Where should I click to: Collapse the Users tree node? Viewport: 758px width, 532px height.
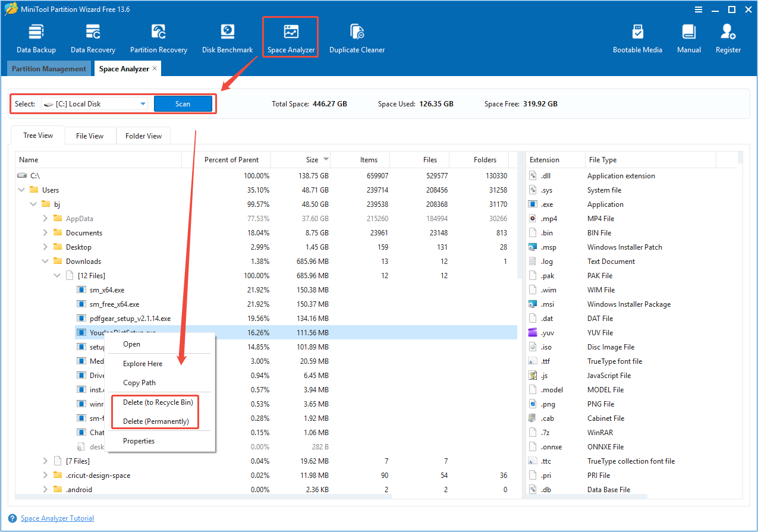tap(21, 190)
